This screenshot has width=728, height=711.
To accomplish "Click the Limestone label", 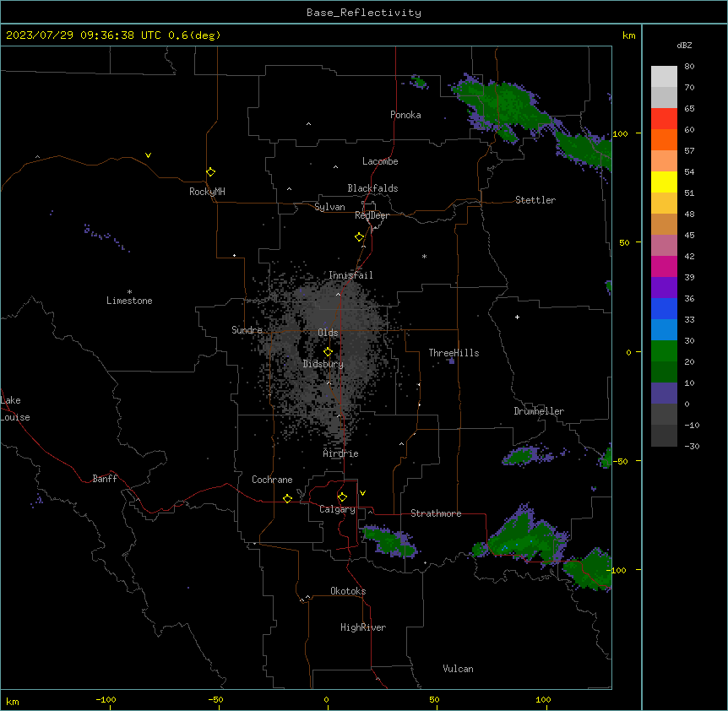I will tap(129, 301).
